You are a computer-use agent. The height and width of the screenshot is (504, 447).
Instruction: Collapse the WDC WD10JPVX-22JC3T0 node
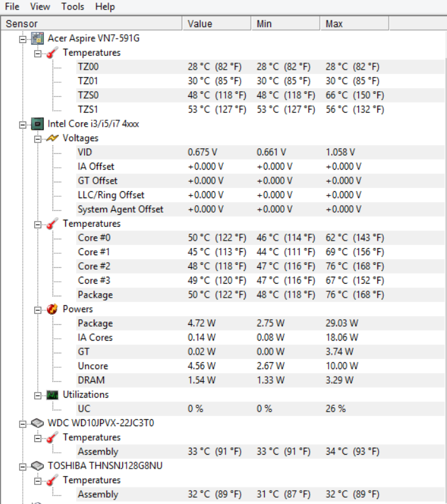[x=23, y=424]
